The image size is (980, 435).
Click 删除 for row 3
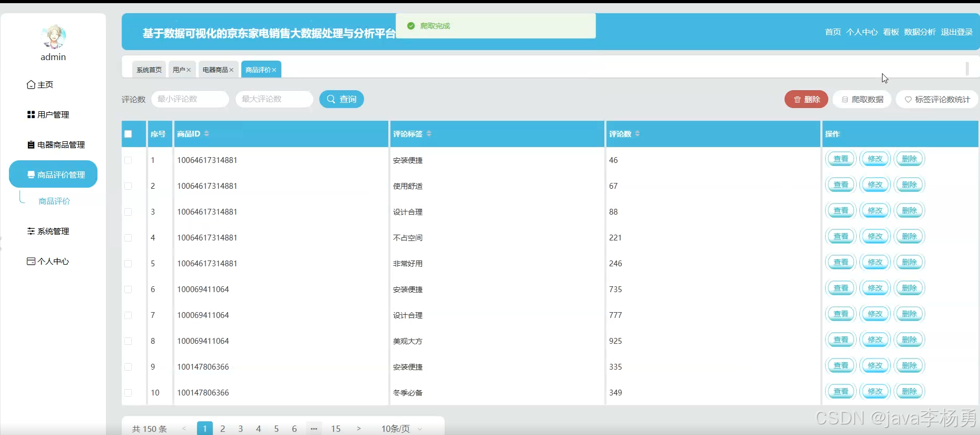[909, 210]
